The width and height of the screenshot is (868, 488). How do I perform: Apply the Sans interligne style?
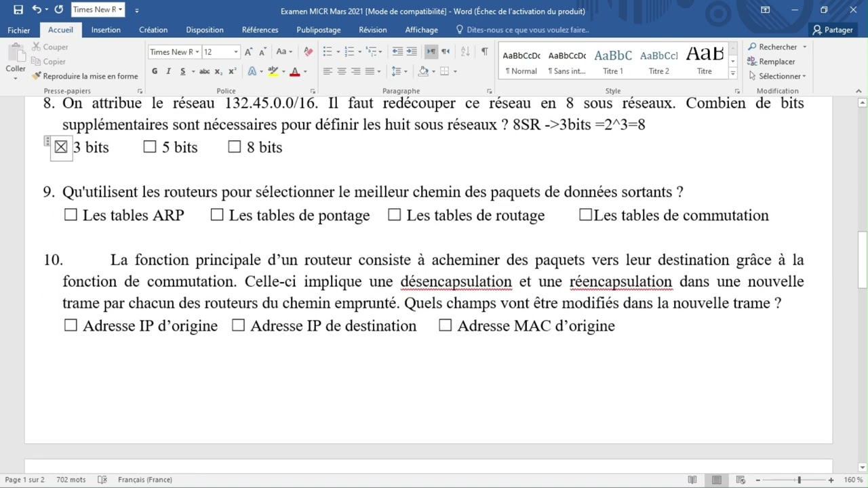coord(567,60)
